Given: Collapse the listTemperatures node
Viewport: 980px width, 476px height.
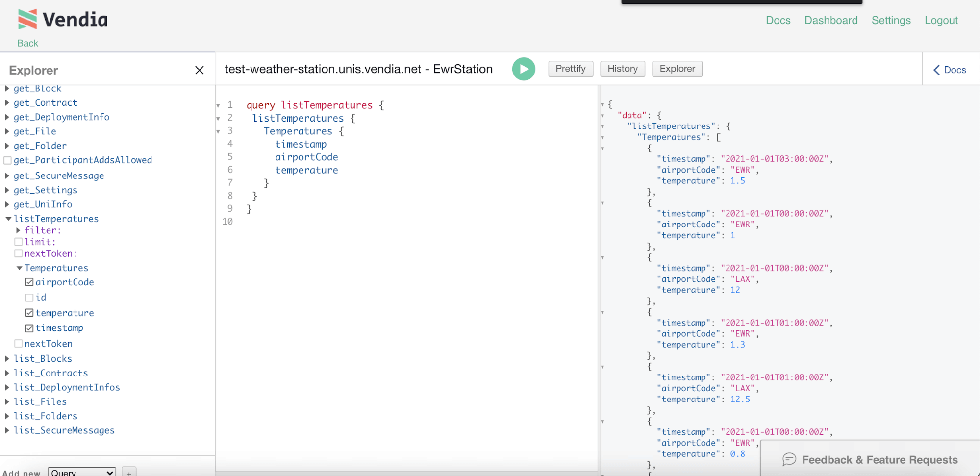Looking at the screenshot, I should click(8, 219).
